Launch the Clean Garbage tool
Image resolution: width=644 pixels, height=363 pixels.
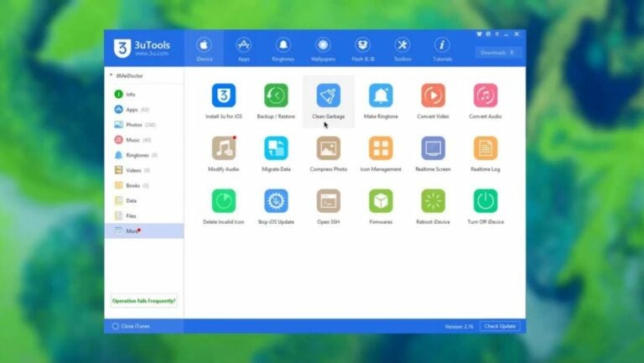tap(328, 101)
